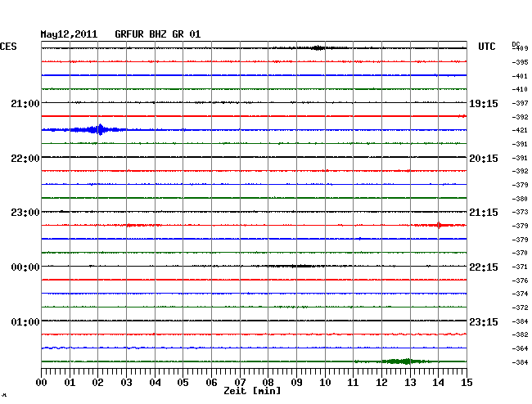The image size is (532, 404).
Task: Select the DC offset value -376
Action: pos(520,281)
